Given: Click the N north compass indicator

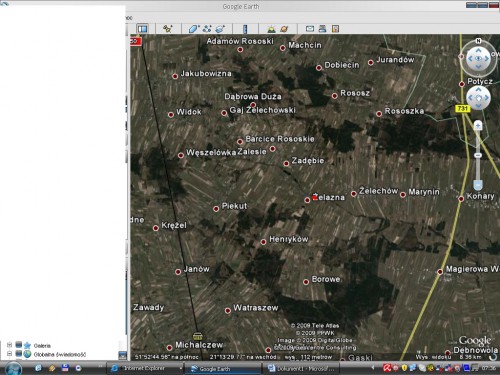Looking at the screenshot, I should (478, 41).
